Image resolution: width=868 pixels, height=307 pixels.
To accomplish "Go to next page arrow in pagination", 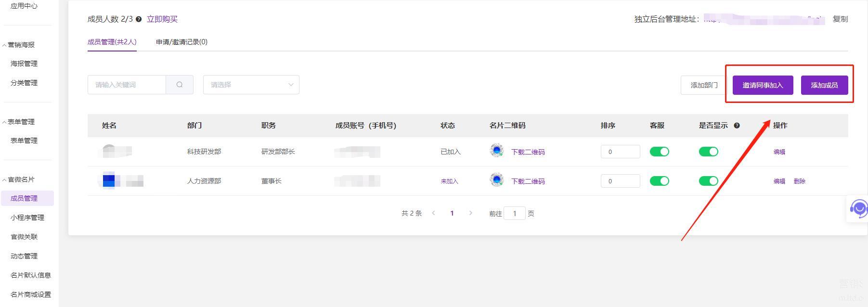I will [470, 213].
